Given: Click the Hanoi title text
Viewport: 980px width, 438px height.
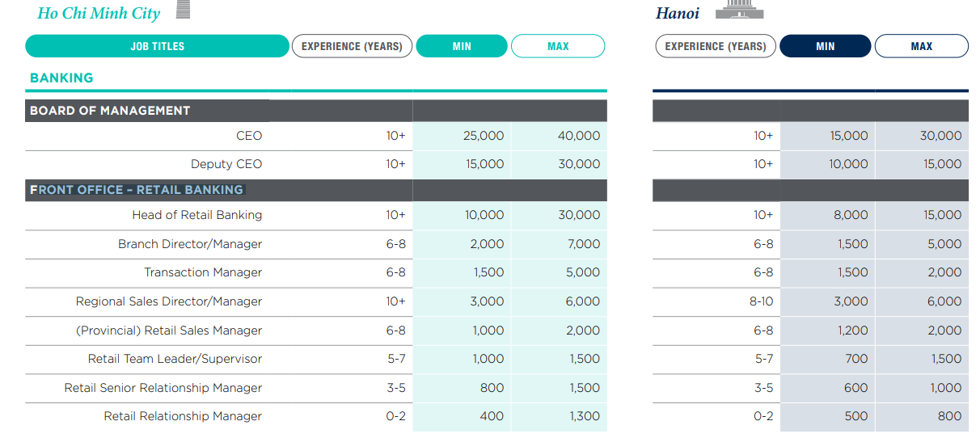Looking at the screenshot, I should click(678, 13).
